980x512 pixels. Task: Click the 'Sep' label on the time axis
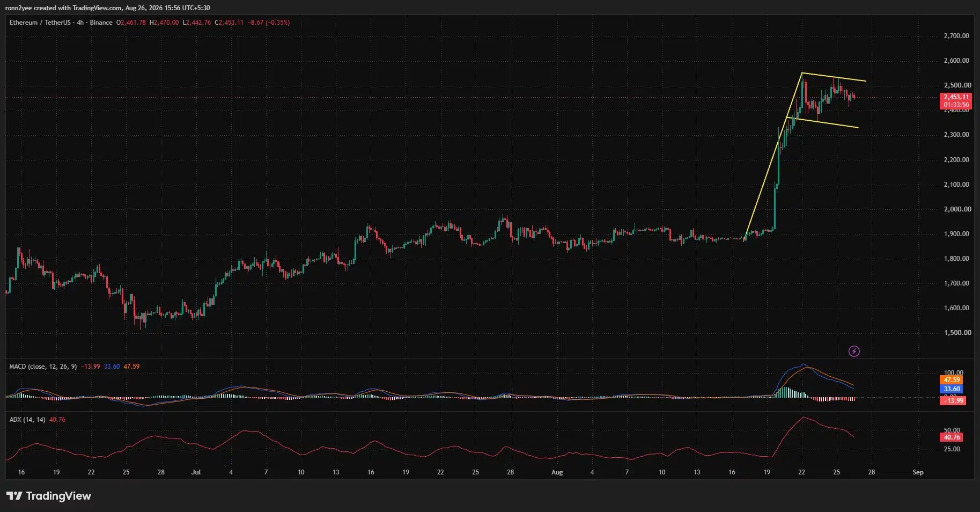coord(918,472)
